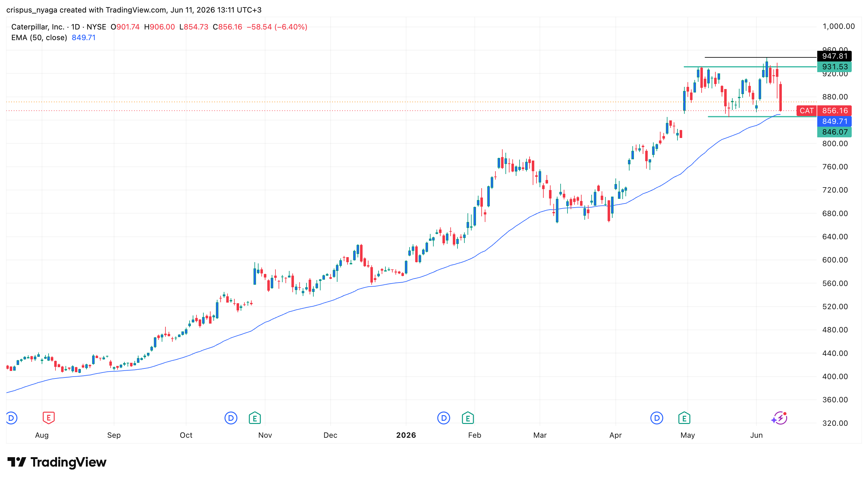Image resolution: width=868 pixels, height=481 pixels.
Task: Click the Apr label on time axis
Action: (615, 435)
